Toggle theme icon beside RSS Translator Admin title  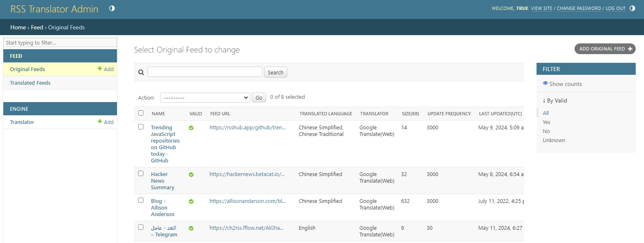tap(112, 9)
